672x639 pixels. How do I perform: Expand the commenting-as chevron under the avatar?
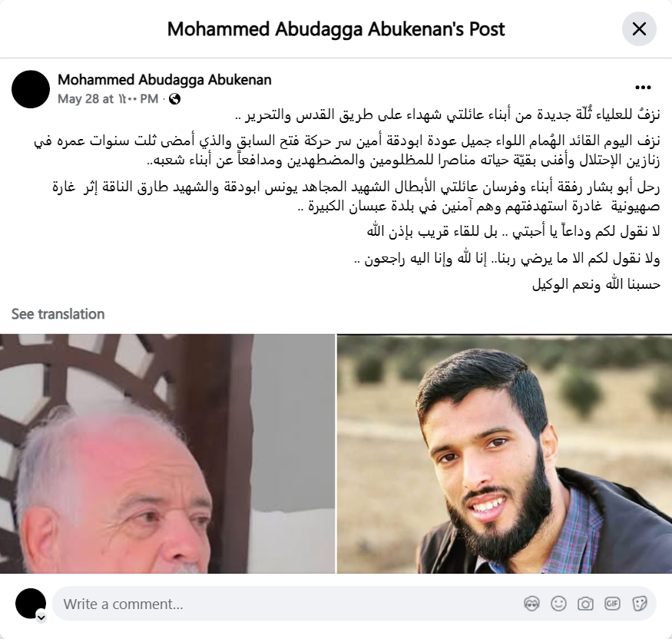click(x=41, y=617)
